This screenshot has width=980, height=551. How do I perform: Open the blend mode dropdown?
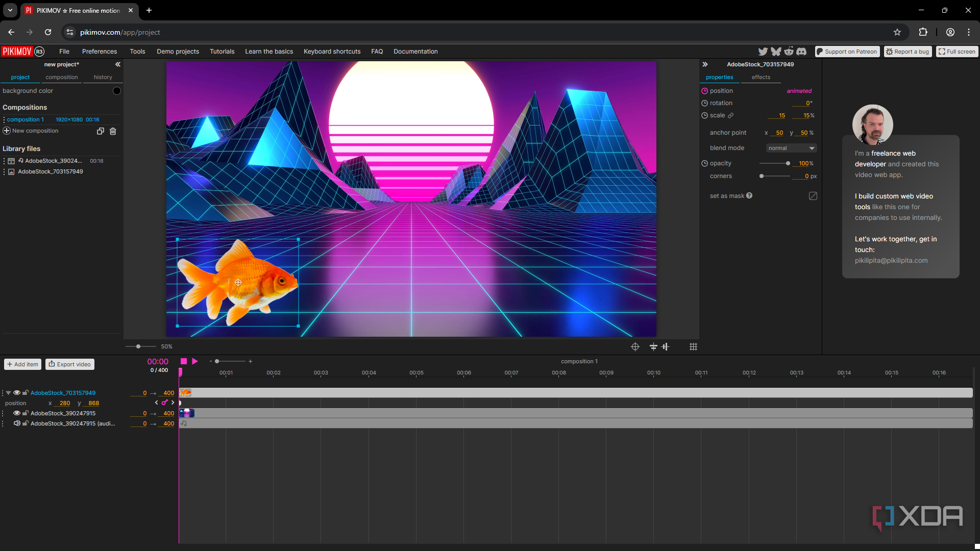tap(791, 148)
